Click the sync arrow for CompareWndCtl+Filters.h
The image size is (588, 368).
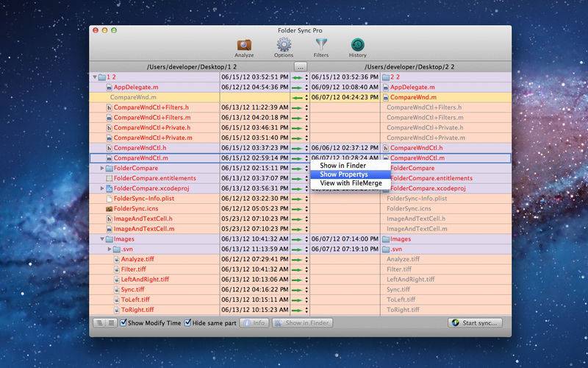(x=297, y=107)
